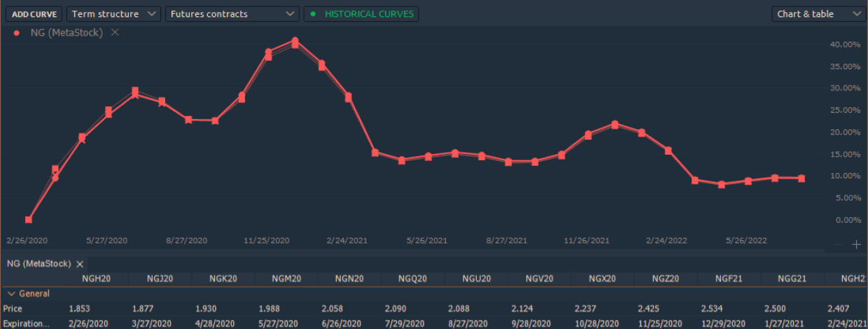Click the red NG curve color dot
Screen dimensions: 868x329
click(x=17, y=33)
